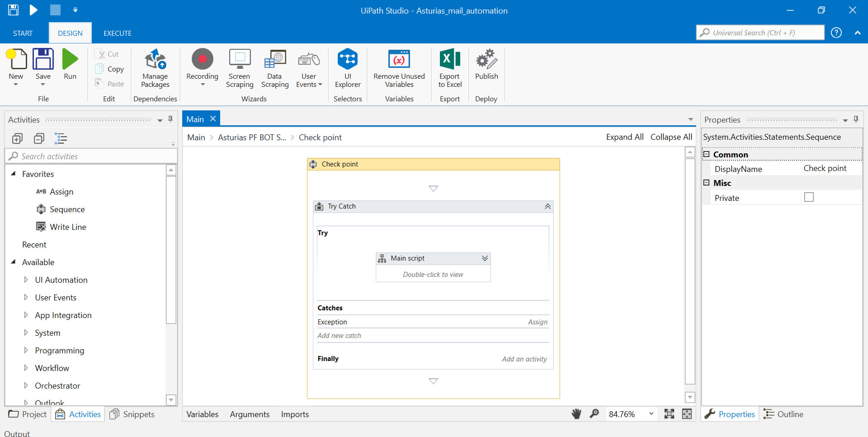The image size is (868, 437).
Task: Switch to the EXECUTE ribbon tab
Action: [118, 33]
